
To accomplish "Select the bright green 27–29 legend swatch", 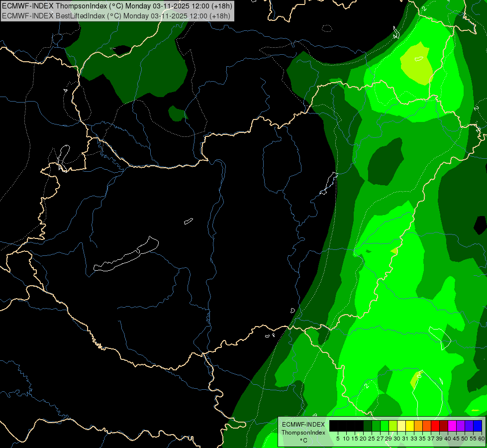I will click(385, 426).
